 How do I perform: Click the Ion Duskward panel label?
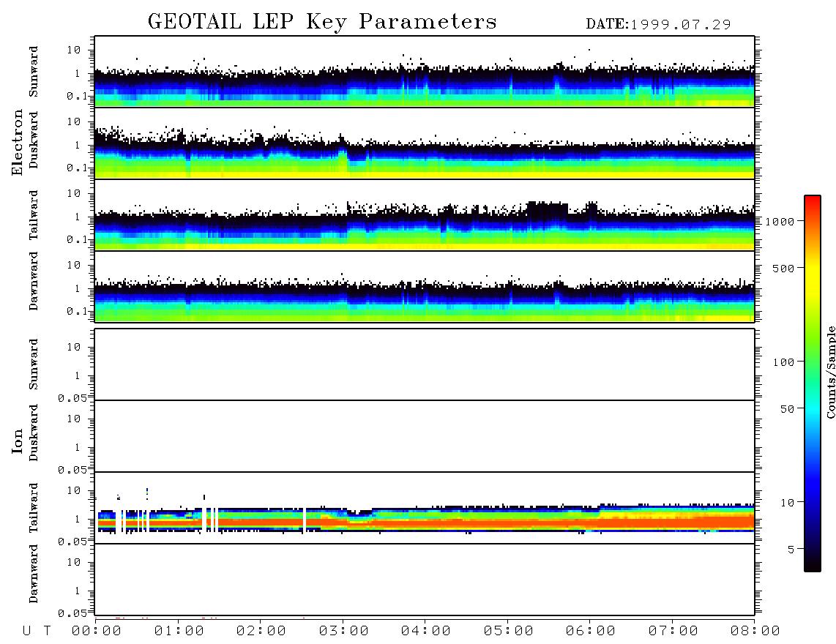pyautogui.click(x=34, y=433)
